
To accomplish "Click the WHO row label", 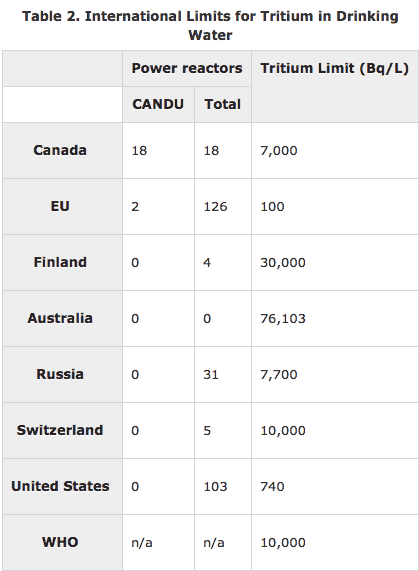I will (60, 542).
